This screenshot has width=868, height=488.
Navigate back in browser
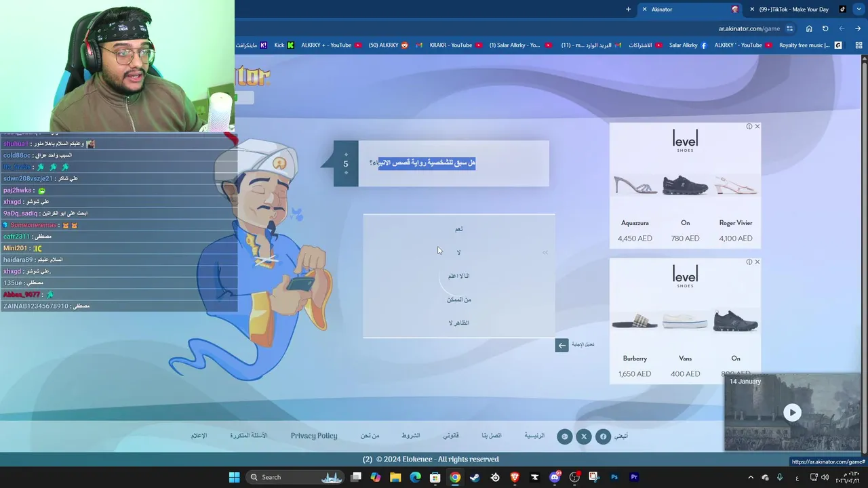tap(859, 28)
